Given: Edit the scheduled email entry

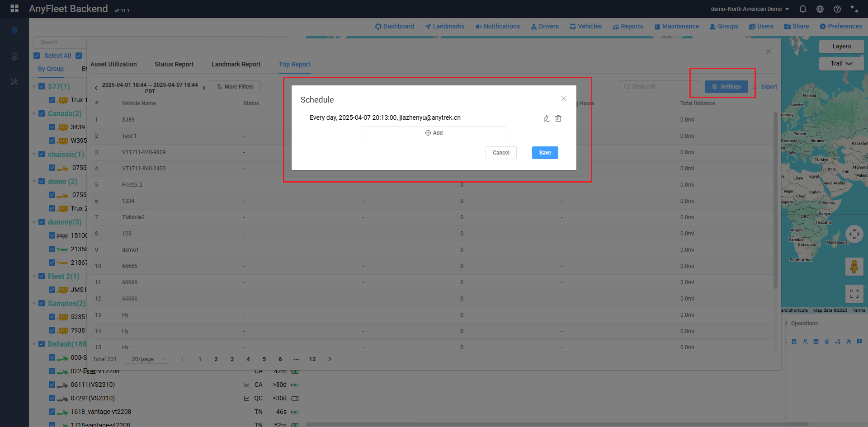Looking at the screenshot, I should (546, 118).
